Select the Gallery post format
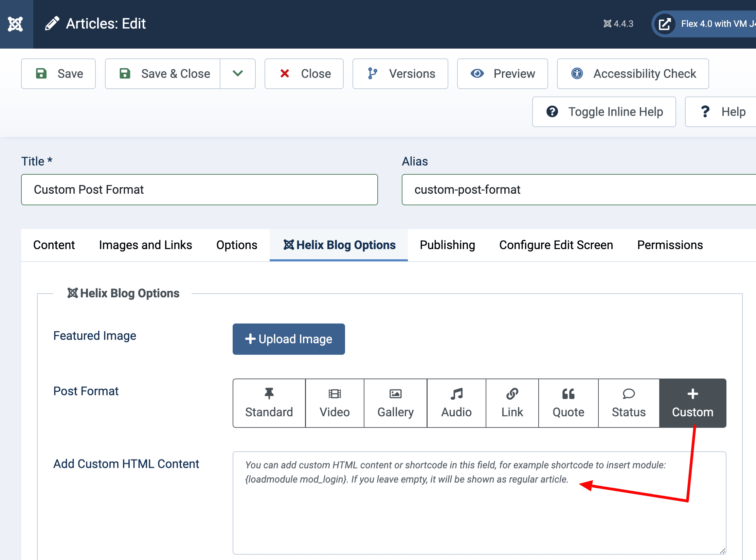Screen dimensions: 756x560 point(395,403)
